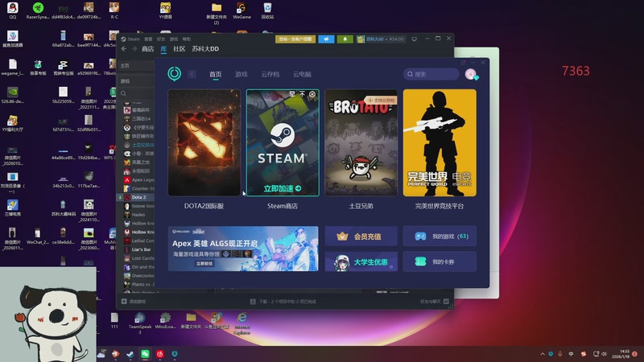This screenshot has width=644, height=362.
Task: Open the 游戏 menu in Steam menubar
Action: (174, 39)
